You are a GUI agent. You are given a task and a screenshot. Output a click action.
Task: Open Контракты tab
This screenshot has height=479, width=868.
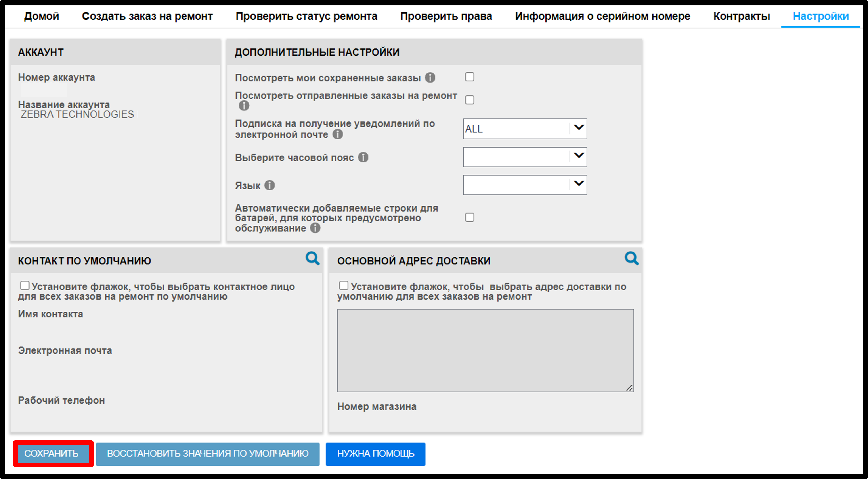[x=741, y=16]
